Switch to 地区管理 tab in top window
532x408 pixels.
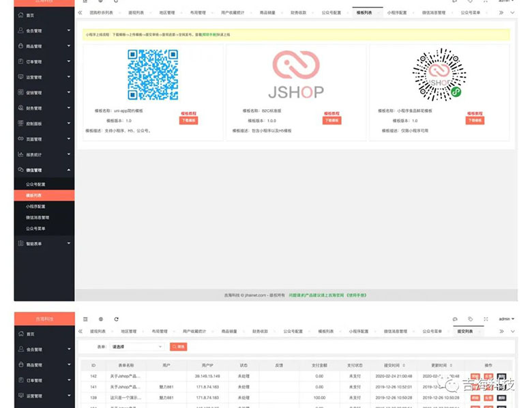click(x=167, y=12)
